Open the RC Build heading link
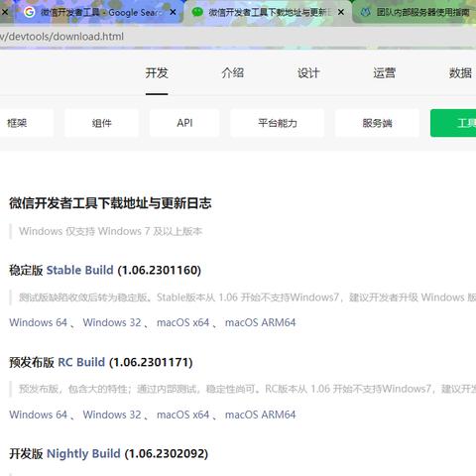Image resolution: width=476 pixels, height=476 pixels. 81,362
